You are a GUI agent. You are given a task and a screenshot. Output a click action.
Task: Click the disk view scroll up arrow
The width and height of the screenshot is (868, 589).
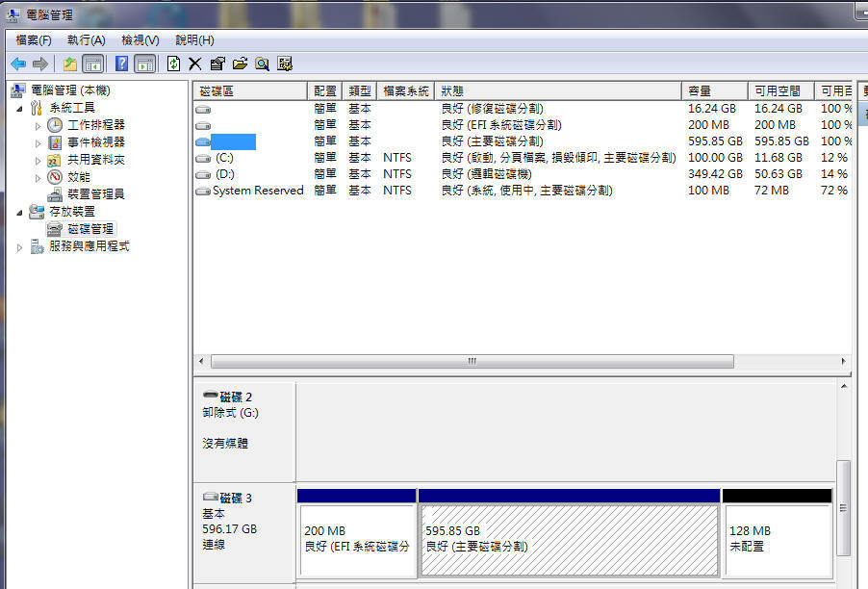click(844, 386)
